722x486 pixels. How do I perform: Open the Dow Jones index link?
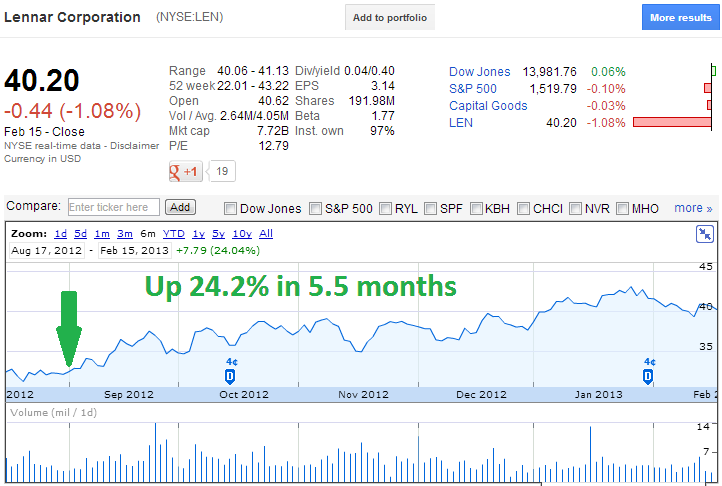(479, 72)
